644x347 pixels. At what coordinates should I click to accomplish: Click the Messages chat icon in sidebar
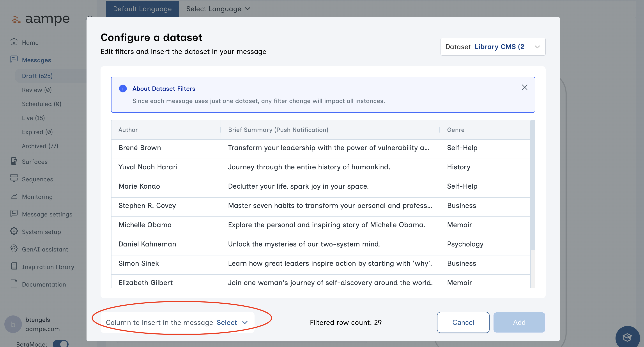pyautogui.click(x=14, y=60)
